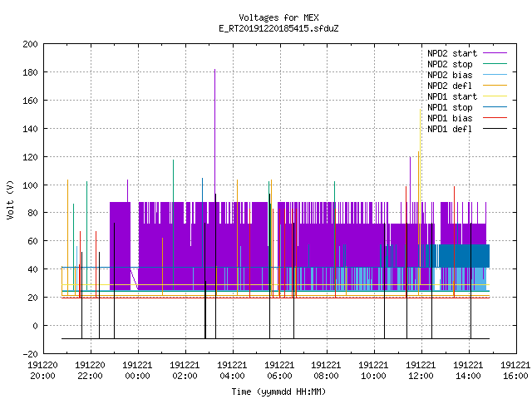
Task: Click the 191221 12:00 x-axis tick label
Action: coord(421,371)
